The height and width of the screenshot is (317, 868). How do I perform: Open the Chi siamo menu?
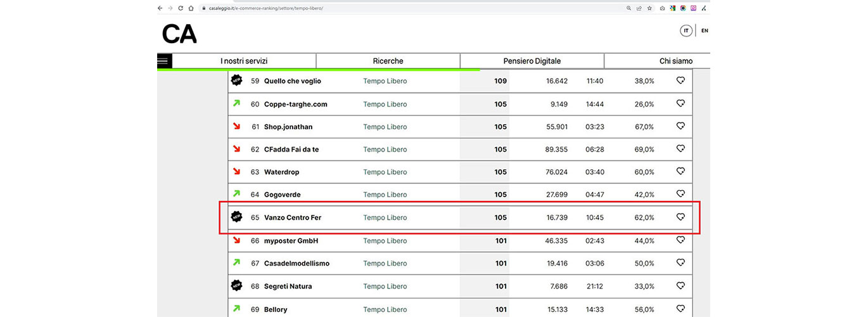click(675, 61)
